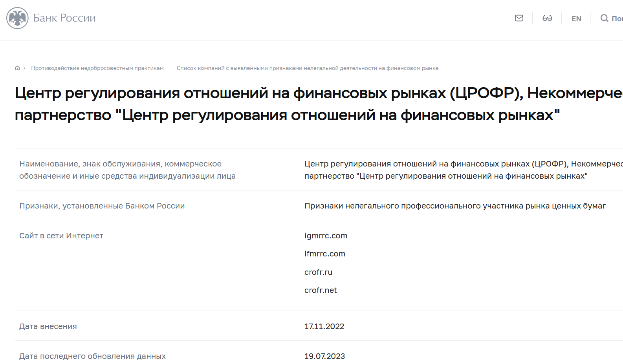This screenshot has height=364, width=623.
Task: Open 'Противодействие недобросовестным практикам' breadcrumb
Action: pos(97,68)
